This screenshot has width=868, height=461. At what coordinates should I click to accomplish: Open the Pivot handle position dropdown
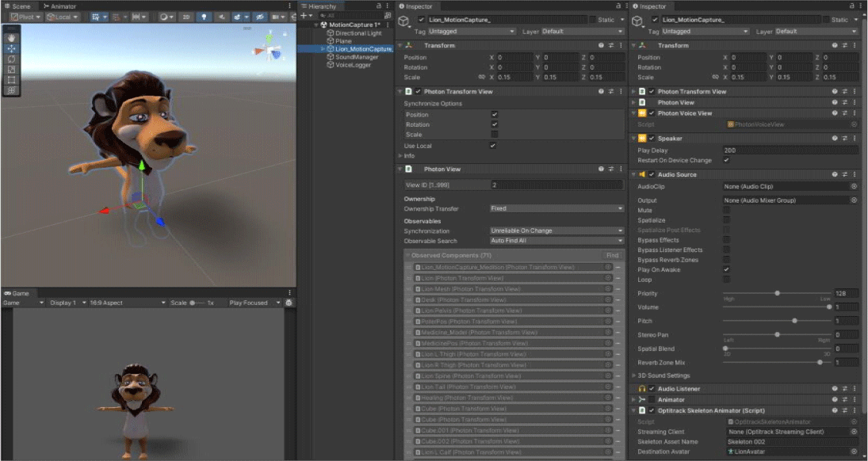coord(26,17)
